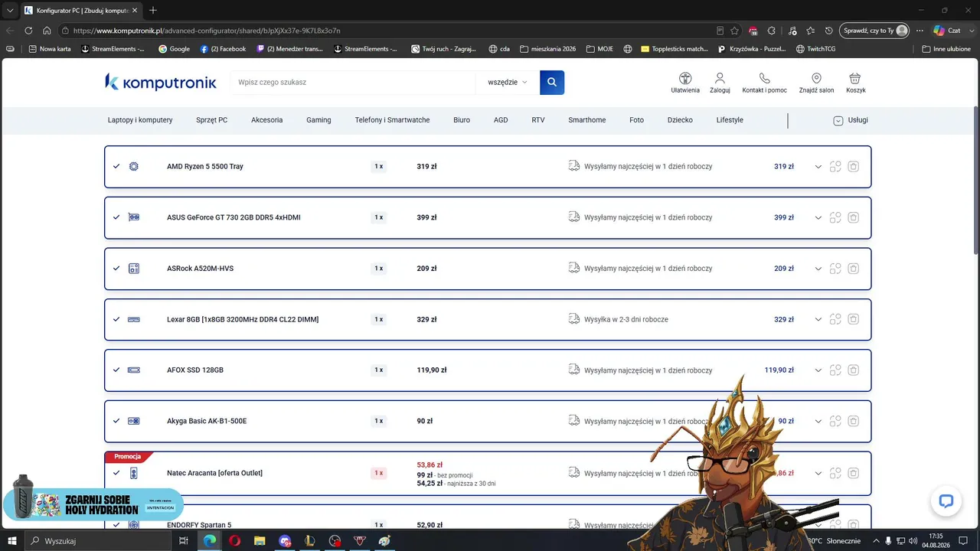Viewport: 980px width, 551px height.
Task: Expand the ASRock A520M-HVS row details
Action: point(818,269)
